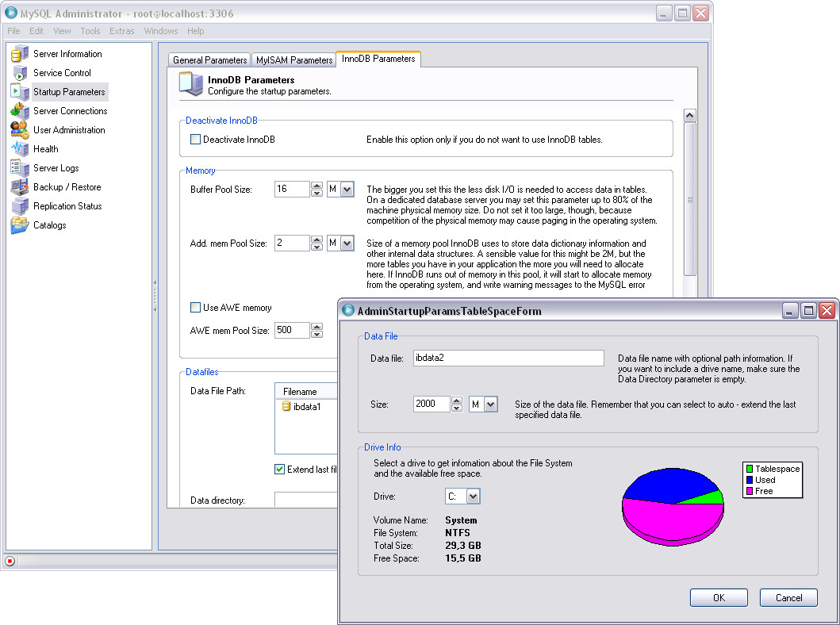The image size is (840, 625).
Task: Click the Data directory input field
Action: click(x=306, y=500)
